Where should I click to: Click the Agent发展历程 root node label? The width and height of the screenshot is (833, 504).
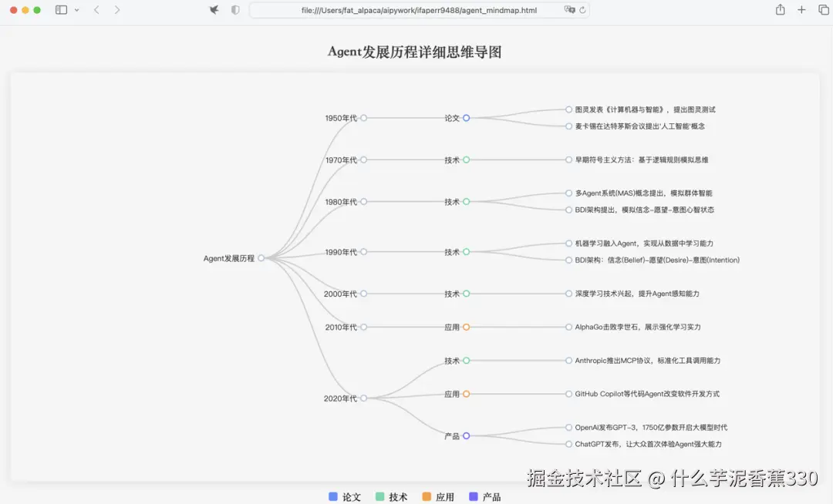pos(228,259)
